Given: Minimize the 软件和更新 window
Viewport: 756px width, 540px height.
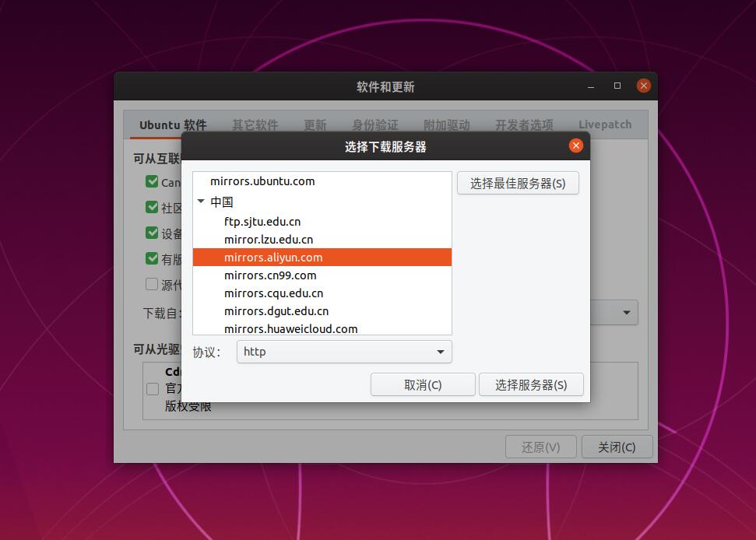Looking at the screenshot, I should tap(591, 86).
